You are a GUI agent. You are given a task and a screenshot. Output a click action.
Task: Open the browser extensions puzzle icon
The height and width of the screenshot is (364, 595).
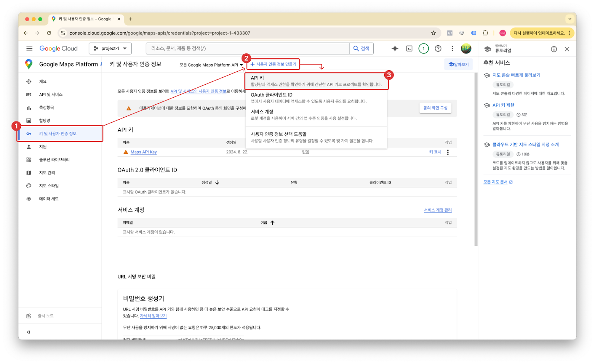coord(485,33)
